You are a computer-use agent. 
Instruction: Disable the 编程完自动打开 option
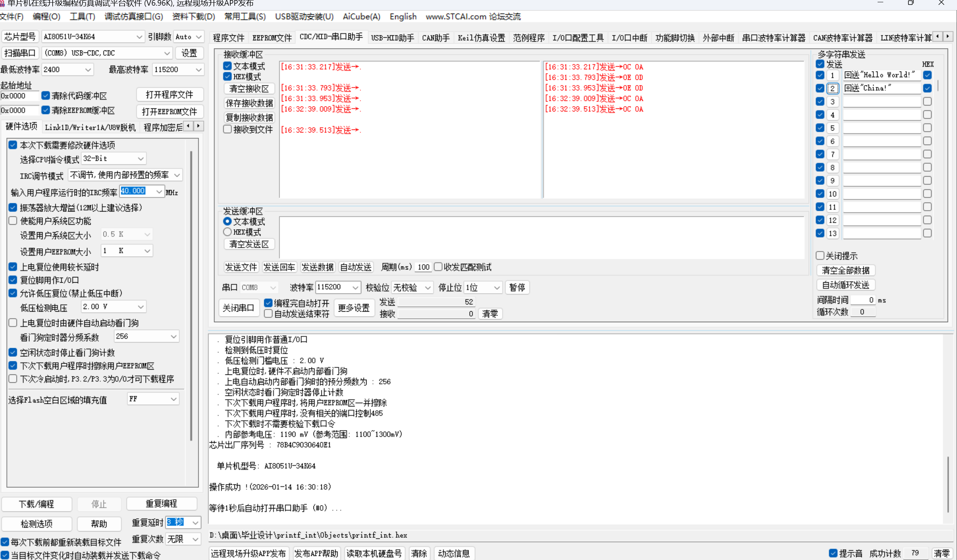click(268, 303)
